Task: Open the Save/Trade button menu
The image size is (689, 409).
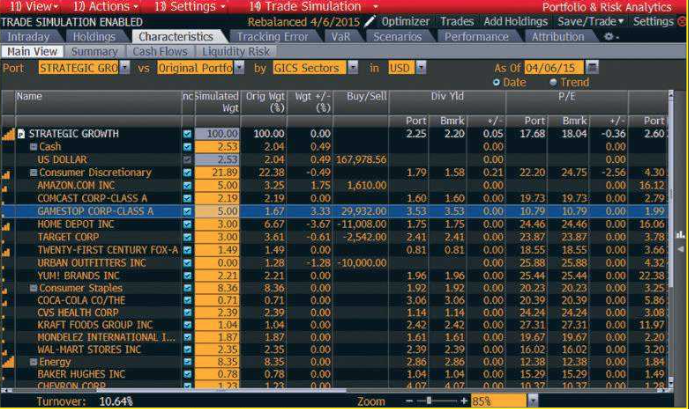Action: (590, 22)
